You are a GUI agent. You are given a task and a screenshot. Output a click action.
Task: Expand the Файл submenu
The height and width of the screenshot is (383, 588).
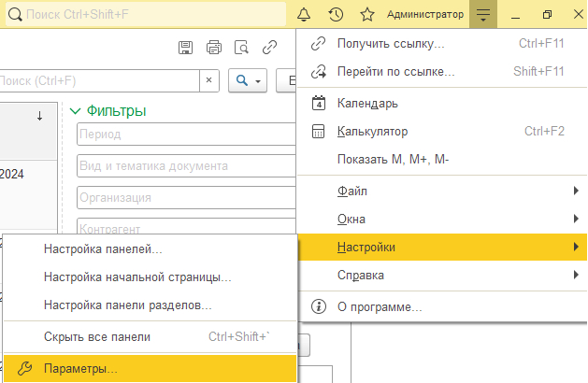tap(442, 191)
